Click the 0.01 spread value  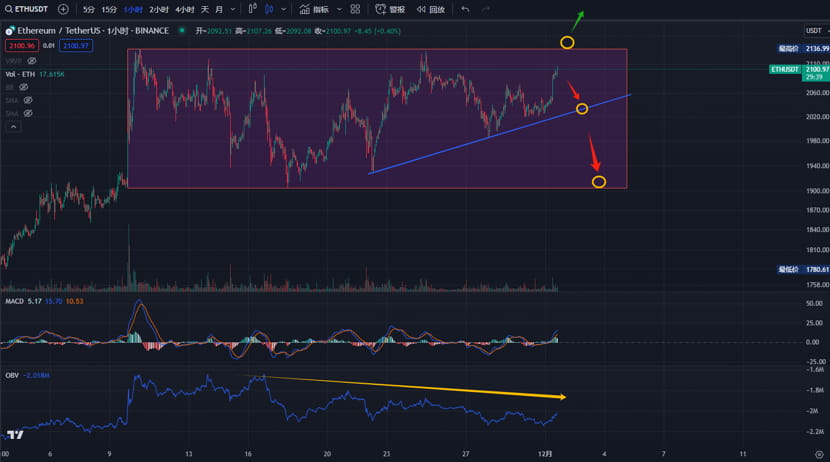click(x=49, y=46)
